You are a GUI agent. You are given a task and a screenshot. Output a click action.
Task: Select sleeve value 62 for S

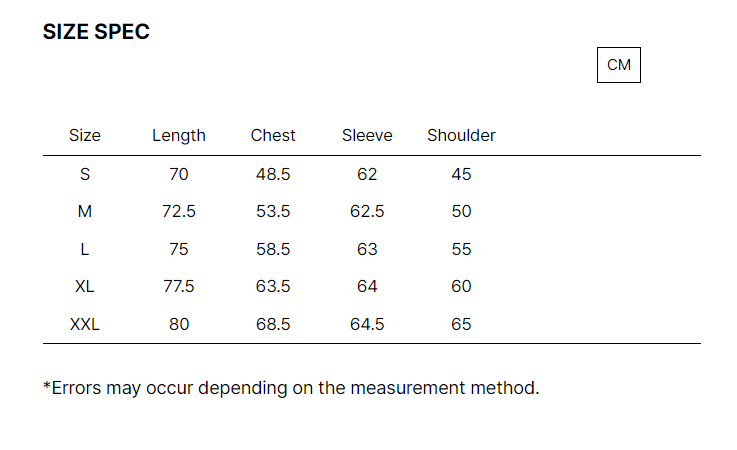(367, 174)
